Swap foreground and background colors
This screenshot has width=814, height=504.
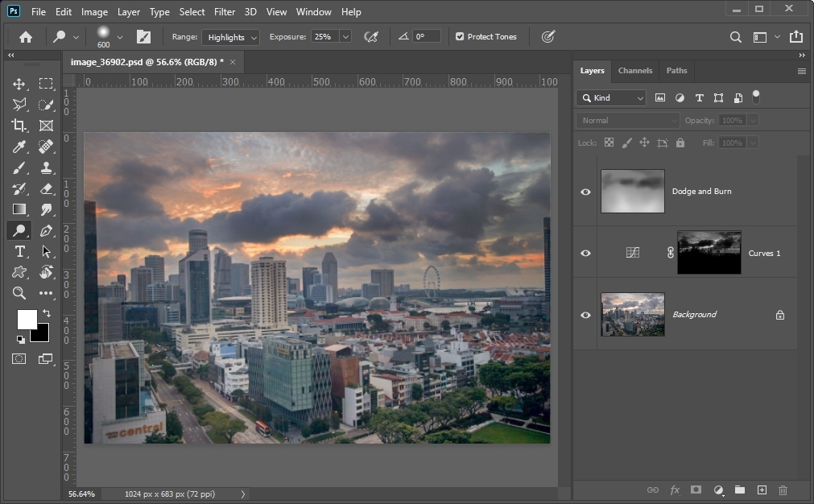[x=47, y=313]
